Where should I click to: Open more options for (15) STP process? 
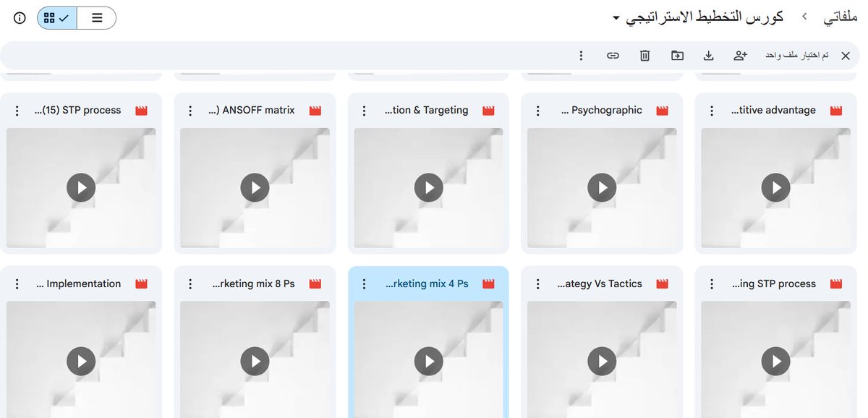point(17,111)
